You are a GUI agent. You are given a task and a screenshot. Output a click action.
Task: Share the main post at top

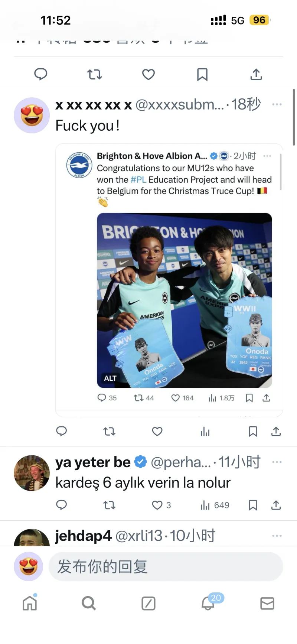tap(256, 75)
